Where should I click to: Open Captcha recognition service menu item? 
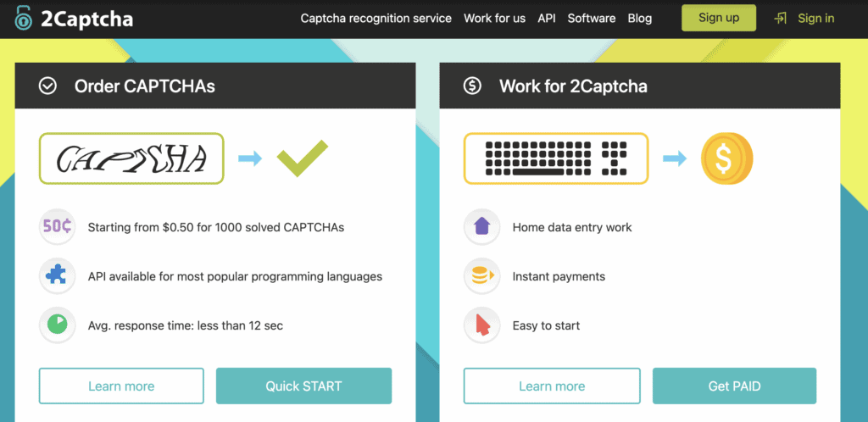[376, 19]
